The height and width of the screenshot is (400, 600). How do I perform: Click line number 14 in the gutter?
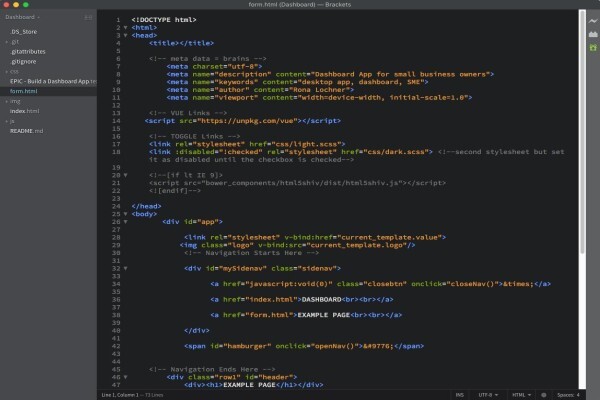(x=116, y=121)
